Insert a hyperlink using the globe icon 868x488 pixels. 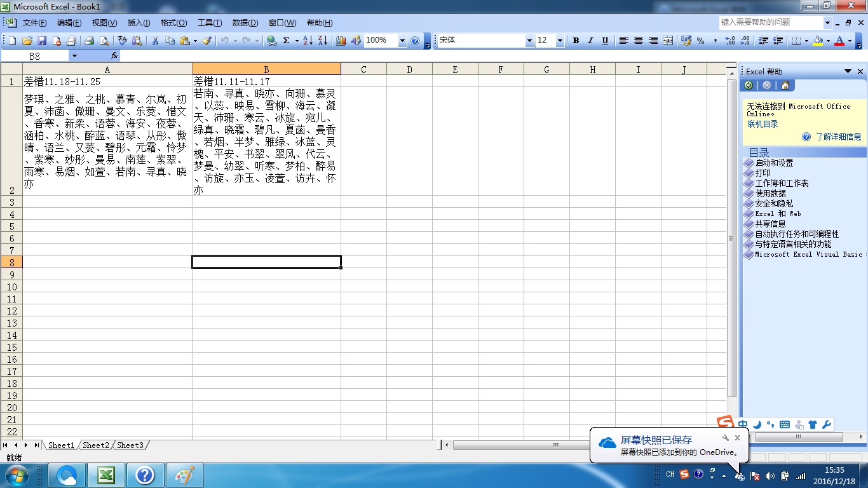272,41
